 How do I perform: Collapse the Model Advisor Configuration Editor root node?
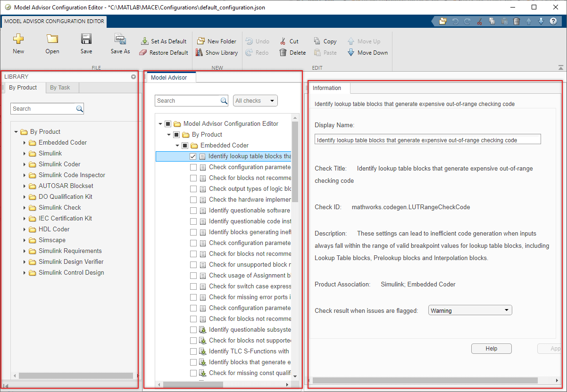click(x=160, y=124)
